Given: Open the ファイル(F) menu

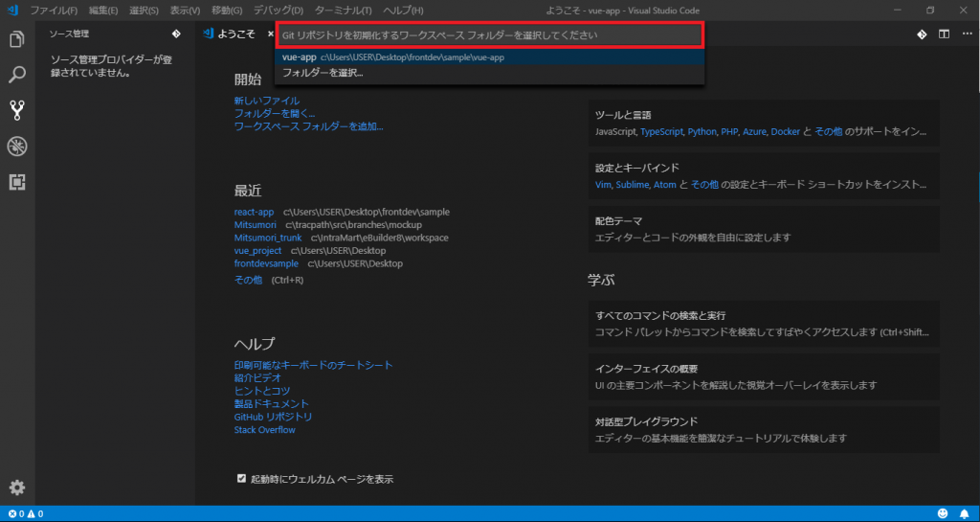Looking at the screenshot, I should click(54, 11).
